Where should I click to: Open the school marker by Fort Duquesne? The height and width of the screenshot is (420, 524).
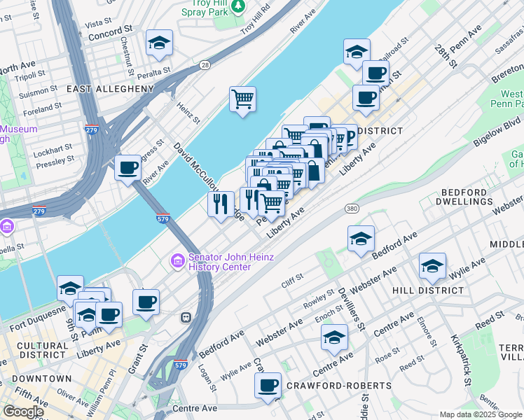click(x=70, y=290)
